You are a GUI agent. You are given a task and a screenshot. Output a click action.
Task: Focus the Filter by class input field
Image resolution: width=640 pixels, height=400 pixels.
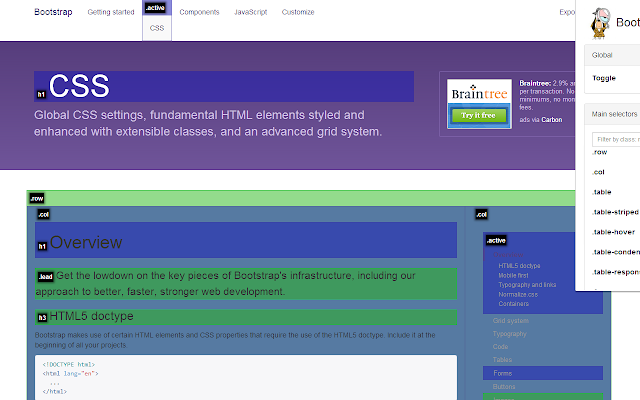click(x=616, y=139)
